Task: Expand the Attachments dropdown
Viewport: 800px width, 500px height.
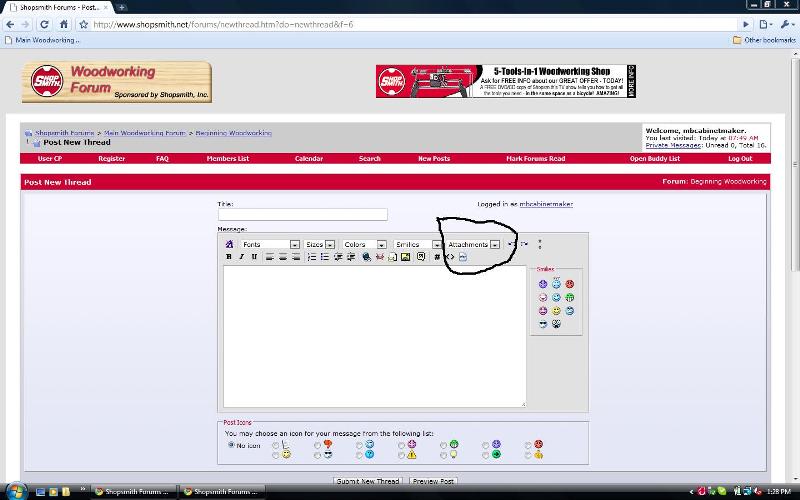Action: click(x=473, y=244)
